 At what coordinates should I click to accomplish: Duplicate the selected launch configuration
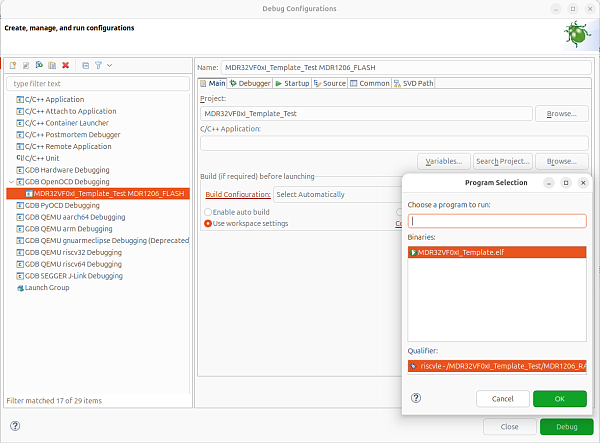[x=51, y=65]
